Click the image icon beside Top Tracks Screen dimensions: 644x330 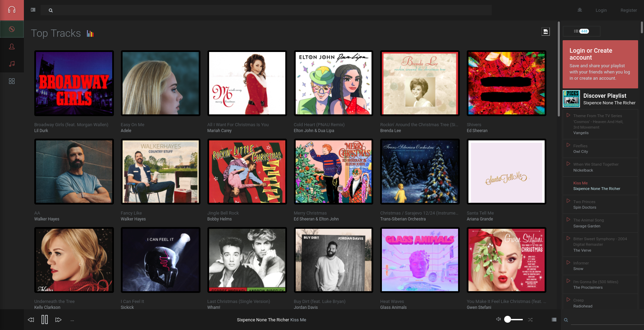(x=545, y=32)
